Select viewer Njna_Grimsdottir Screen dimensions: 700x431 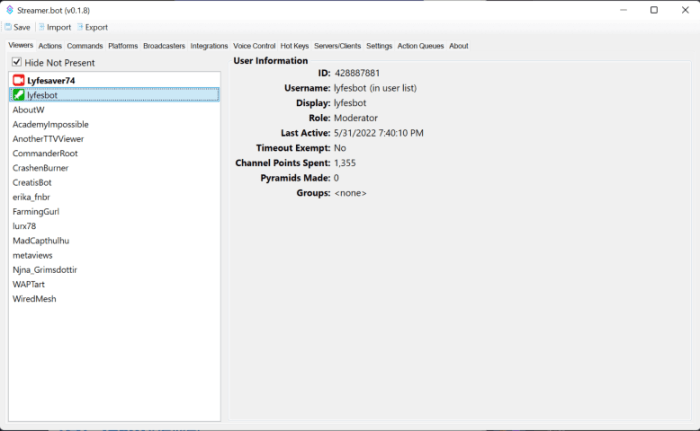[114, 270]
